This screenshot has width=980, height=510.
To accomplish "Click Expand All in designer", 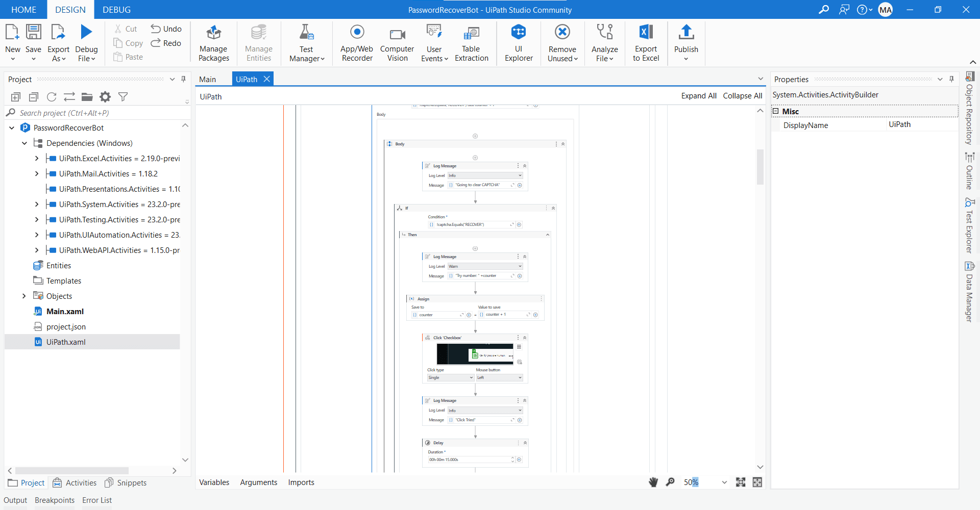I will point(699,96).
